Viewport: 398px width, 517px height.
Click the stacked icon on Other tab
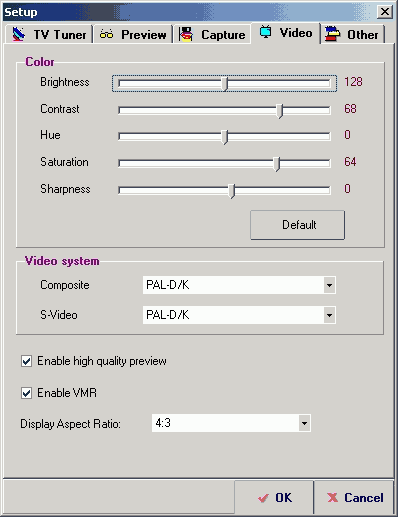point(333,34)
